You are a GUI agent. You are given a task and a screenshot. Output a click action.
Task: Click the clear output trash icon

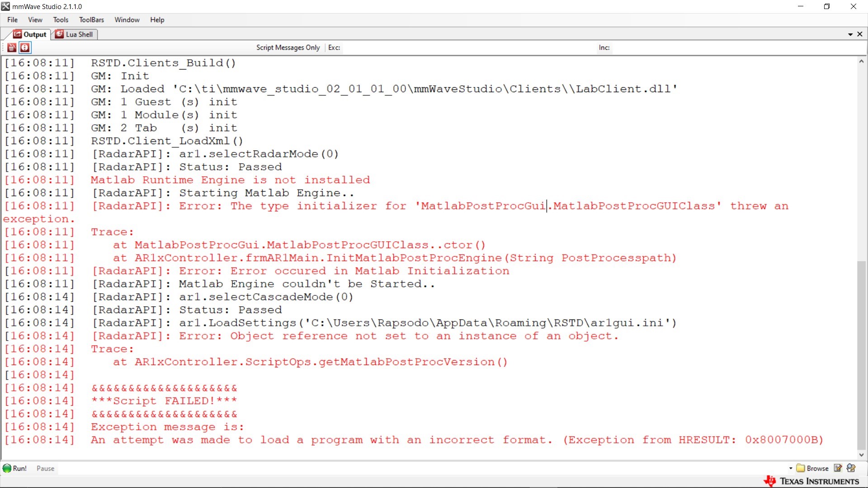click(12, 47)
